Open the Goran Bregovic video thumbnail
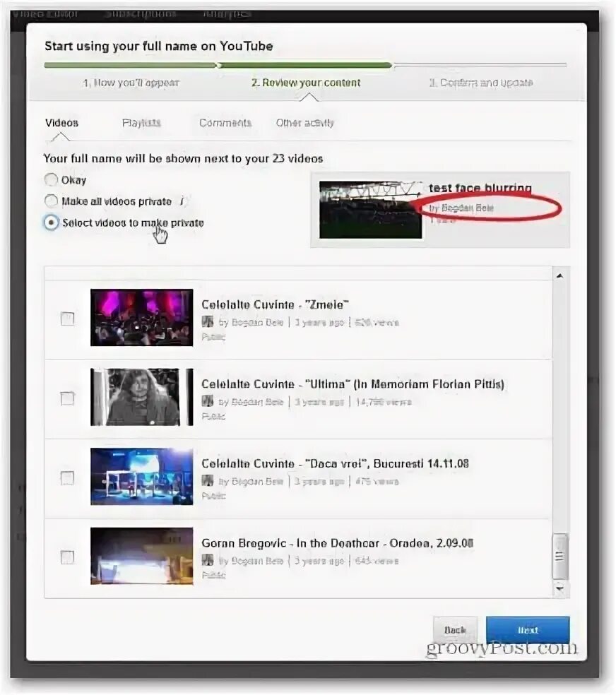616x695 pixels. [x=142, y=557]
